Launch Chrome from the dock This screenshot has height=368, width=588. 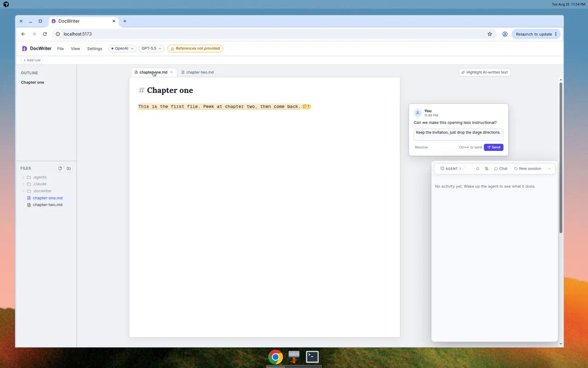point(276,357)
